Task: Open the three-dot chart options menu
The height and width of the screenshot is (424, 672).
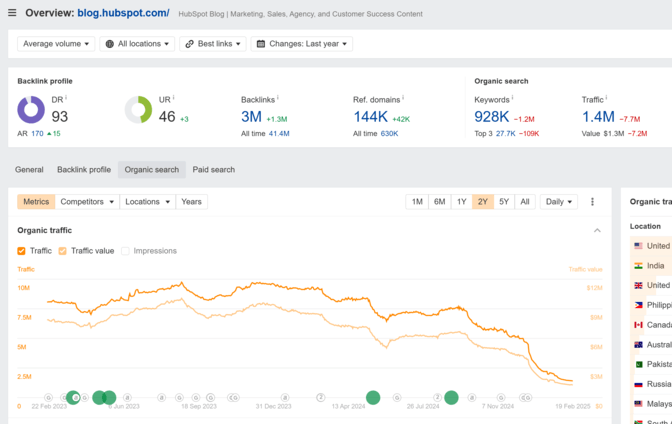Action: [592, 202]
